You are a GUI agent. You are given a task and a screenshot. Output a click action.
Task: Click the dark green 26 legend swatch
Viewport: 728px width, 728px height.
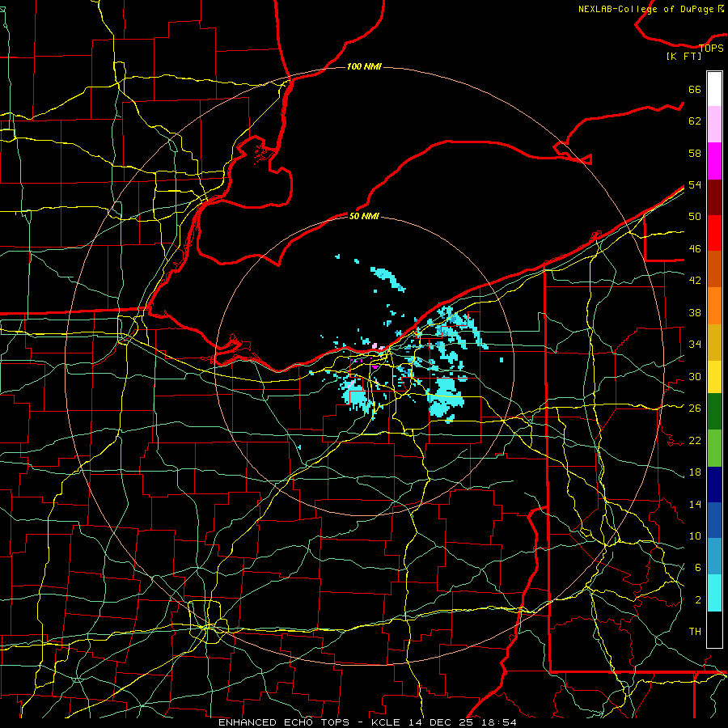pyautogui.click(x=714, y=412)
